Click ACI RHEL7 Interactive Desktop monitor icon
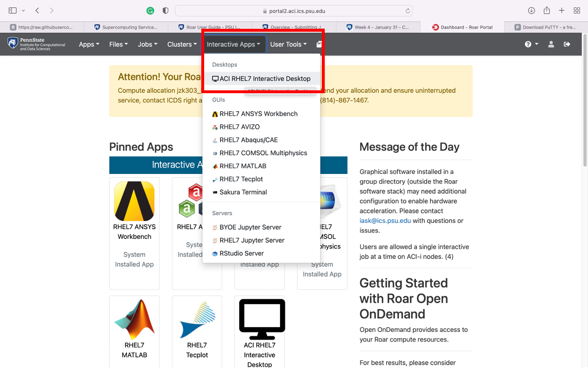This screenshot has width=588, height=368. (262, 319)
